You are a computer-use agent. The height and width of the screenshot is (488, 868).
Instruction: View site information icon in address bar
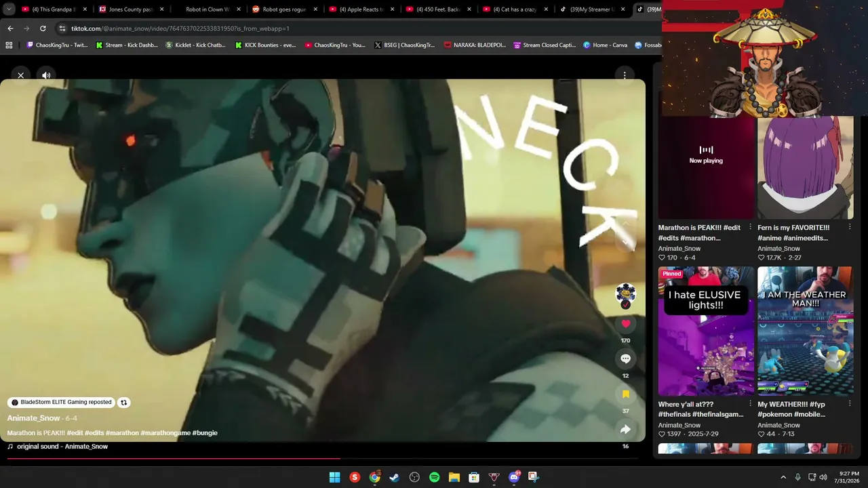point(62,28)
